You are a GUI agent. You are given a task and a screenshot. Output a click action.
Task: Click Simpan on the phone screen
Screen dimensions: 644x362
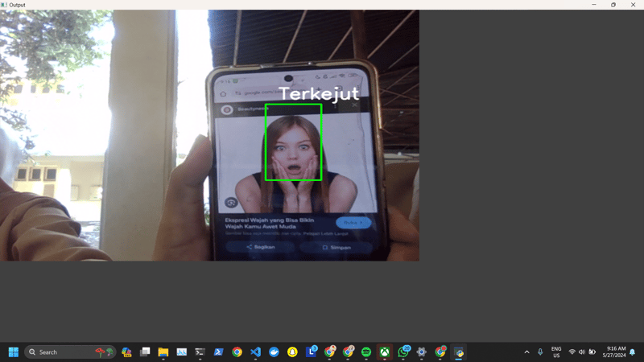[336, 248]
